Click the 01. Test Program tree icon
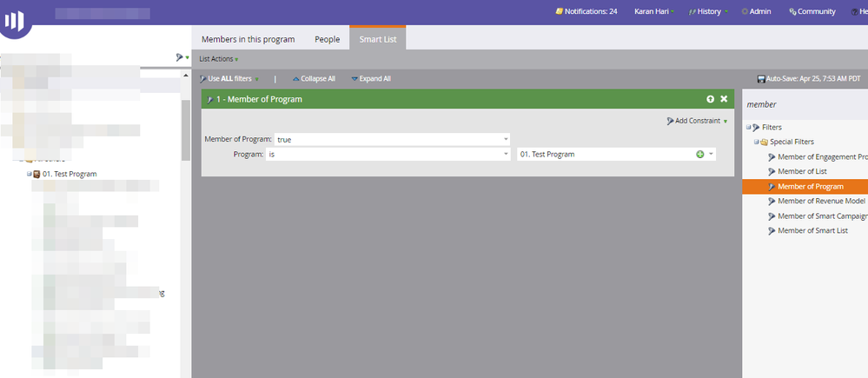Viewport: 868px width, 378px height. [36, 174]
